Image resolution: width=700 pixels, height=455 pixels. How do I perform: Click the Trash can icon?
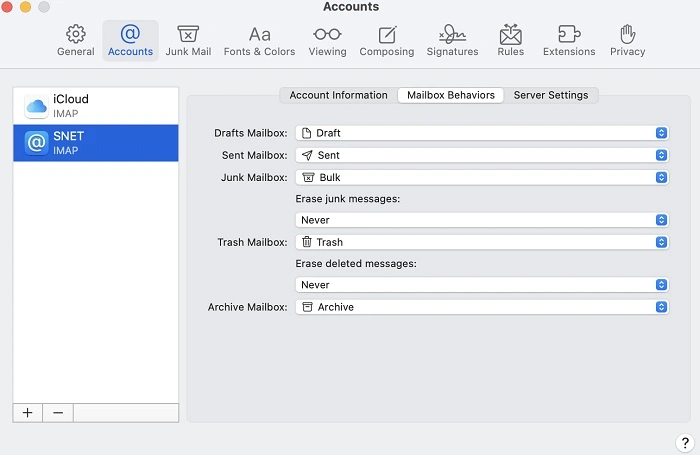(307, 242)
